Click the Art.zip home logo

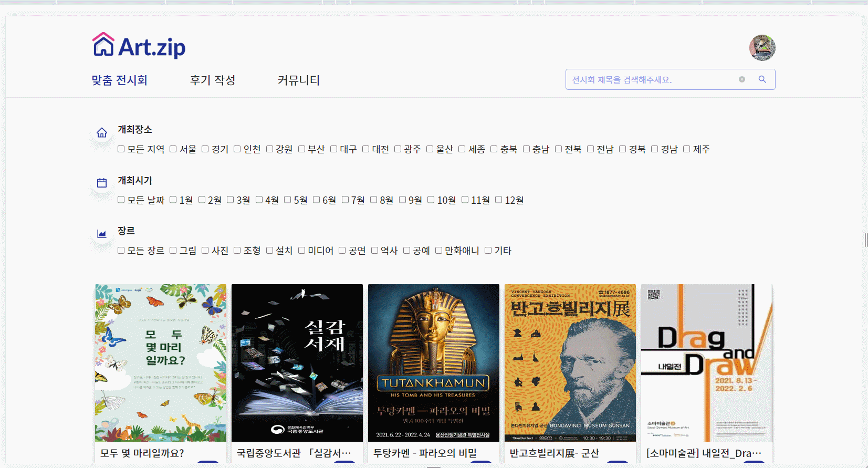click(x=139, y=46)
